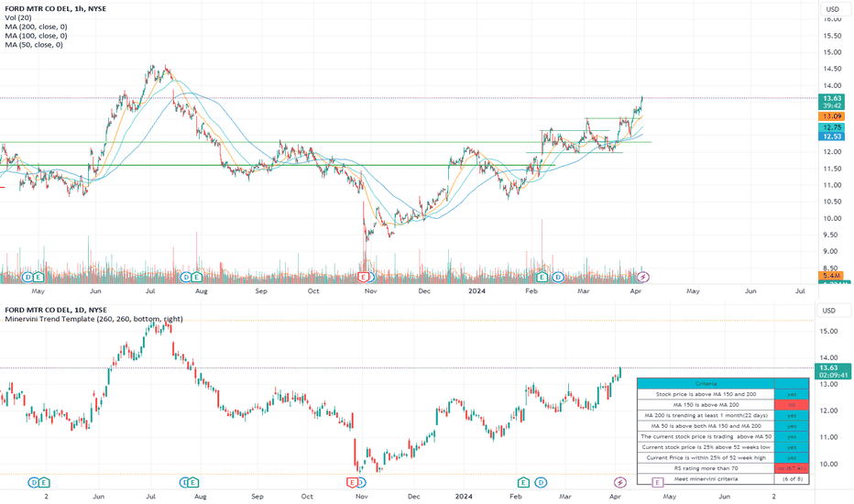This screenshot has width=854, height=504.
Task: Click the orange 5.4M volume label
Action: click(832, 276)
